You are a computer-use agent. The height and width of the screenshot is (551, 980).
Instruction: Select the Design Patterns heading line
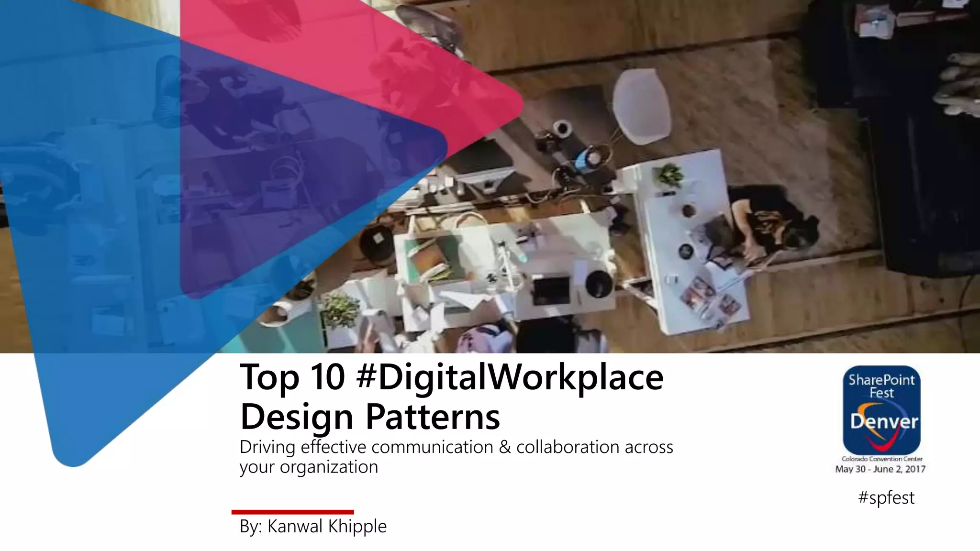(x=370, y=417)
